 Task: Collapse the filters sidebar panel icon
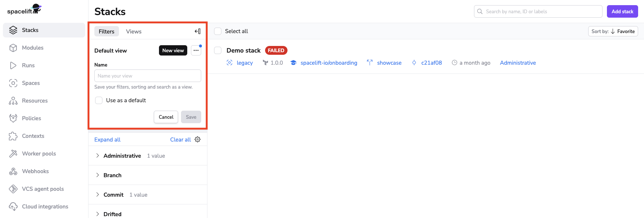click(198, 31)
